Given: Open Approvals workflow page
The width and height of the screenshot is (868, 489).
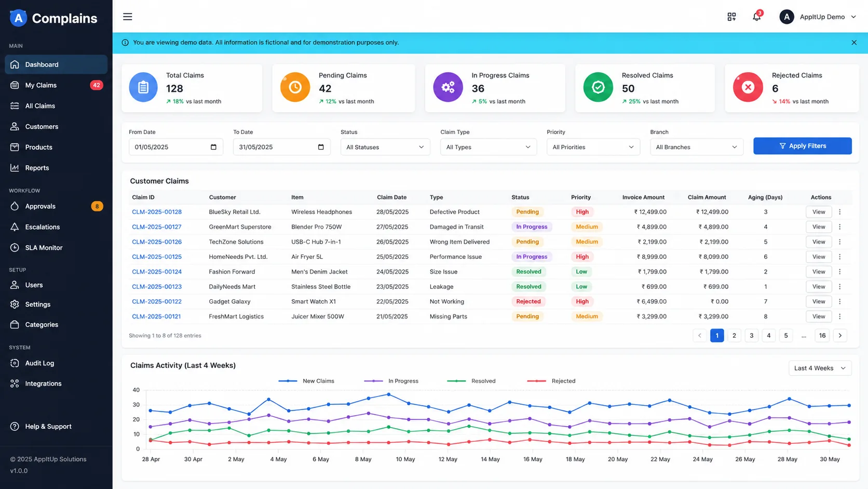Looking at the screenshot, I should (56, 206).
